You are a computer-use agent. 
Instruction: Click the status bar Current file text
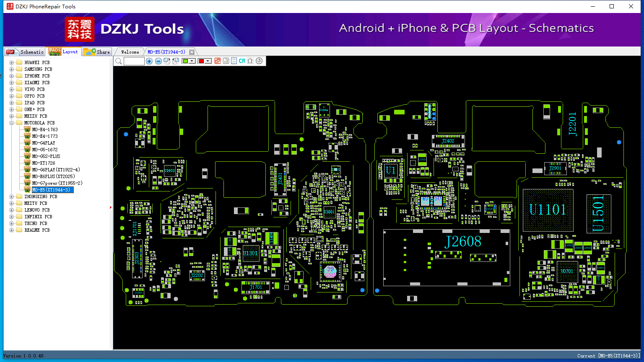click(x=609, y=356)
